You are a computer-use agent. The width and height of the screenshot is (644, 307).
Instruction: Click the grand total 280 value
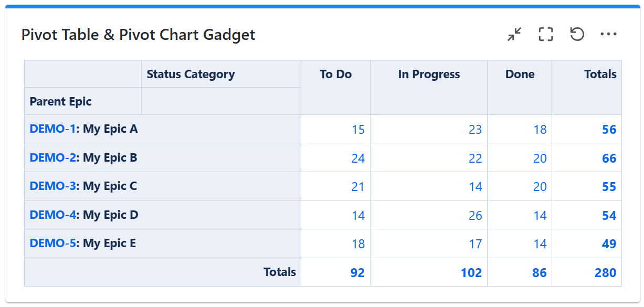[605, 273]
